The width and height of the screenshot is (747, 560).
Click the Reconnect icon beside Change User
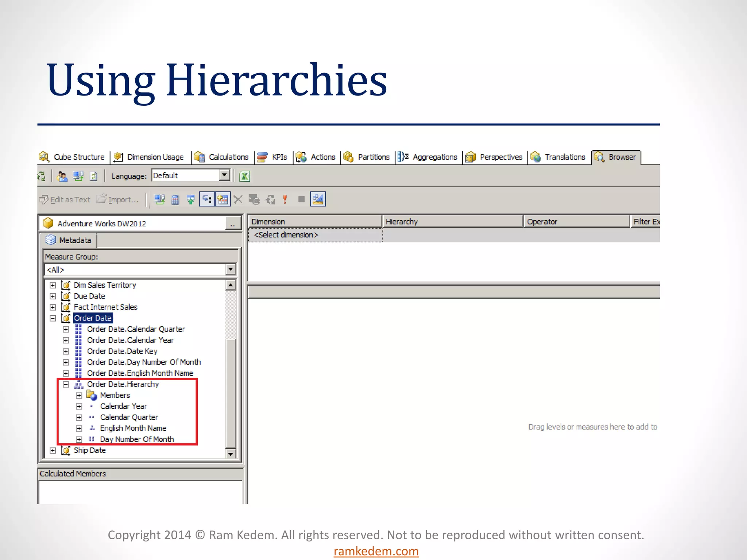pyautogui.click(x=78, y=176)
